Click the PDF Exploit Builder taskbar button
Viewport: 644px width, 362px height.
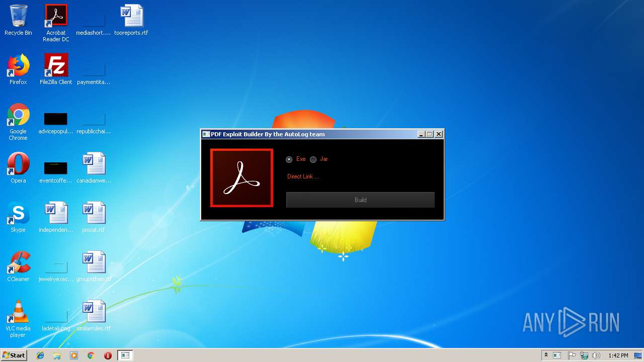[x=125, y=355]
